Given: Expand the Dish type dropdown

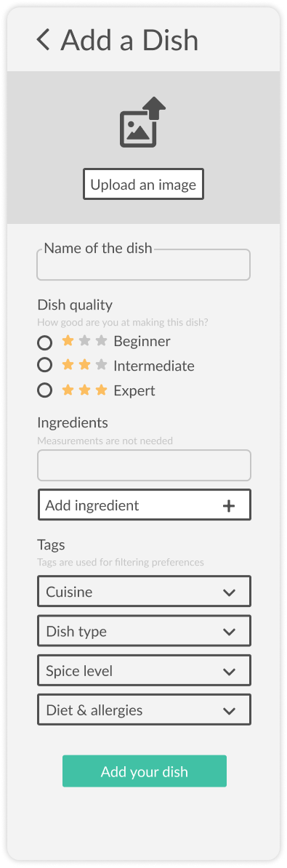Looking at the screenshot, I should click(144, 630).
